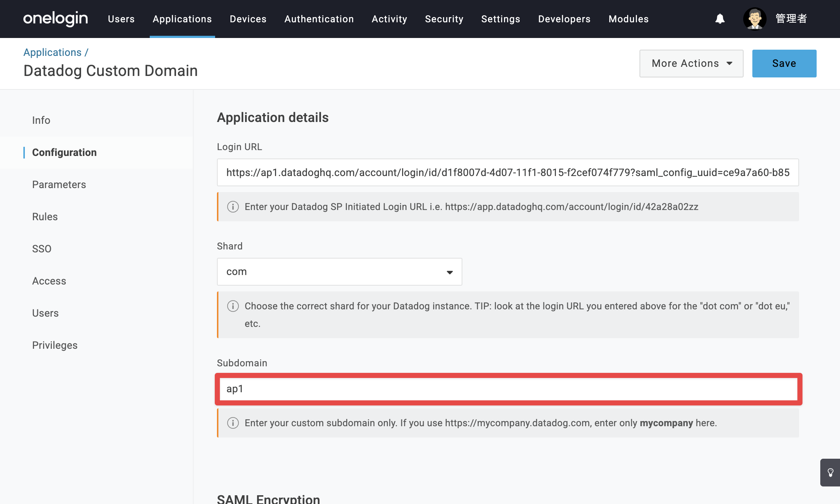Select the Rules sidebar tab
The image size is (840, 504).
[x=45, y=217]
